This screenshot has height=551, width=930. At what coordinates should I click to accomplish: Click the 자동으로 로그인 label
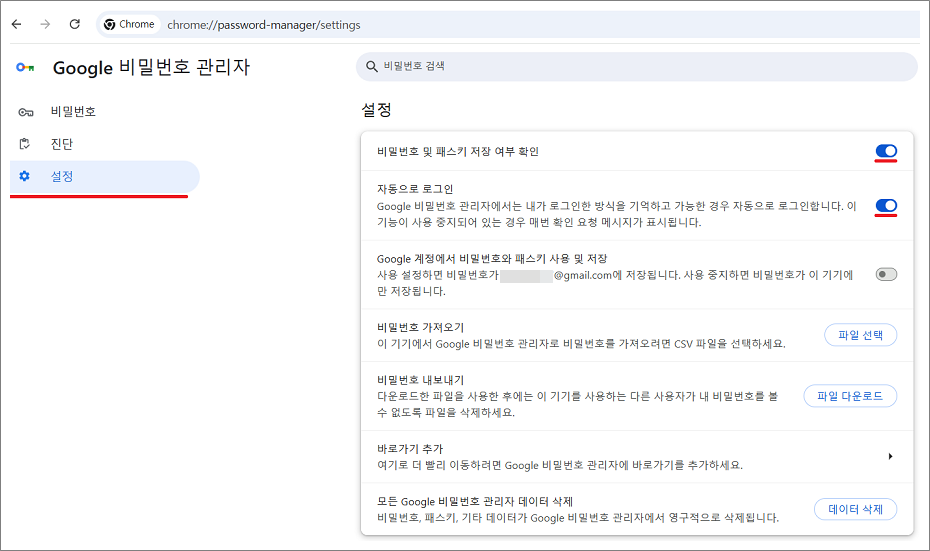click(x=415, y=189)
